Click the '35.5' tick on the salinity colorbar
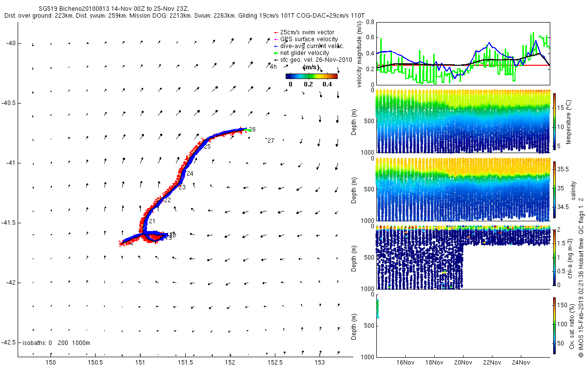 (x=563, y=168)
